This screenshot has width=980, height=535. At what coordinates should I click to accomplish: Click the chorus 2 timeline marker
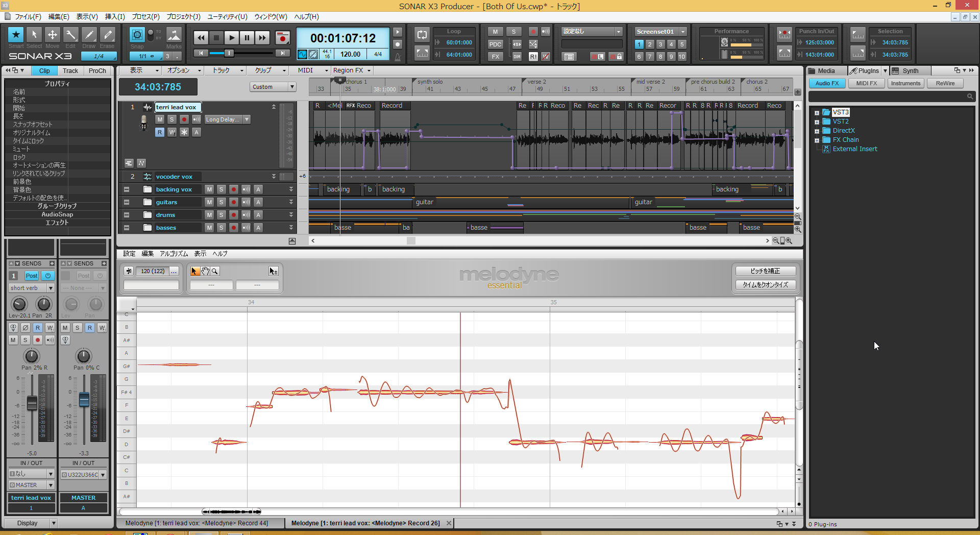click(756, 82)
